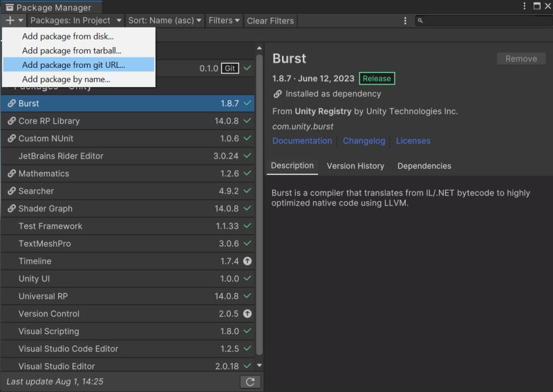Image resolution: width=553 pixels, height=392 pixels.
Task: Select the Unity UI package
Action: tap(128, 279)
